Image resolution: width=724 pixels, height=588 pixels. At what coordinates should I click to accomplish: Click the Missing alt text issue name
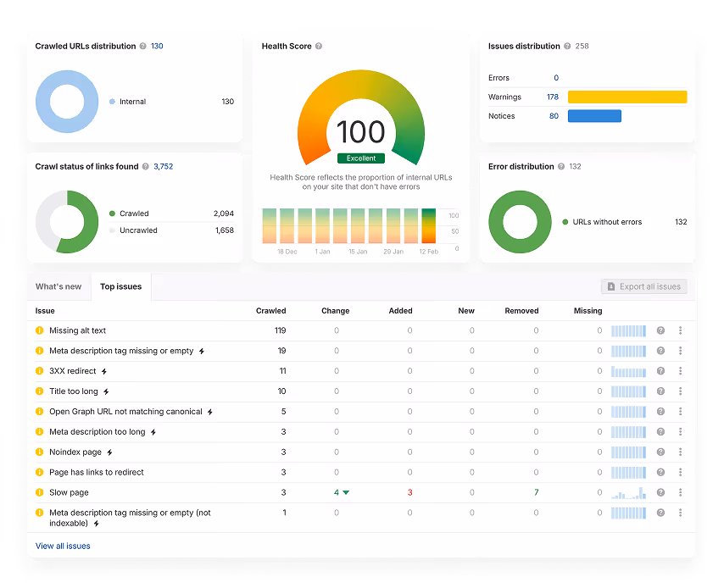click(78, 330)
